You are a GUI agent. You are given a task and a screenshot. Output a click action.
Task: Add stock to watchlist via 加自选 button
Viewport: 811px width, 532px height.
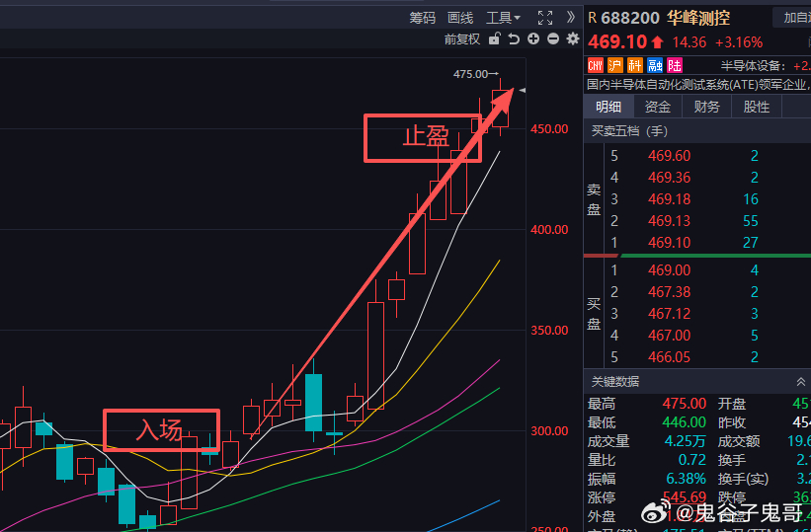pos(792,18)
